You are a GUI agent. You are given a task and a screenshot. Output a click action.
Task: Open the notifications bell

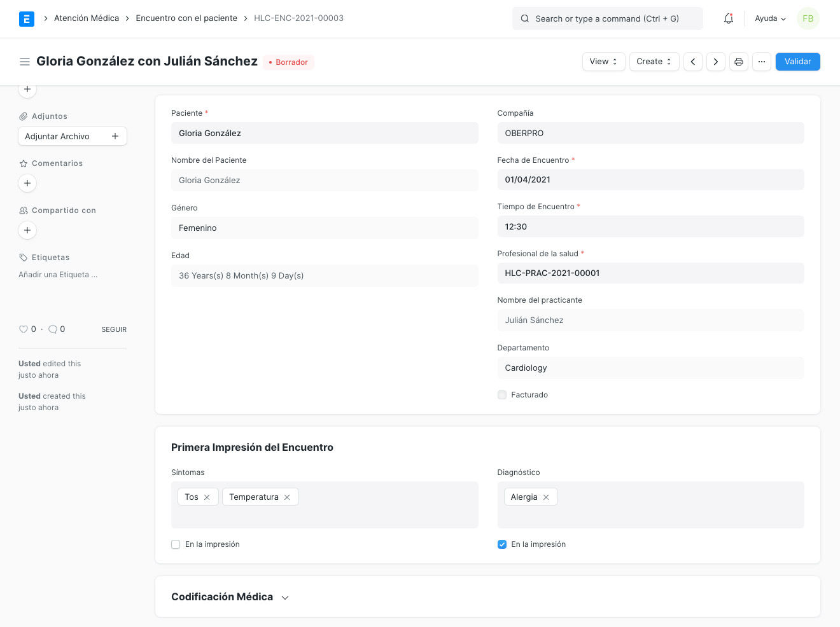point(729,18)
